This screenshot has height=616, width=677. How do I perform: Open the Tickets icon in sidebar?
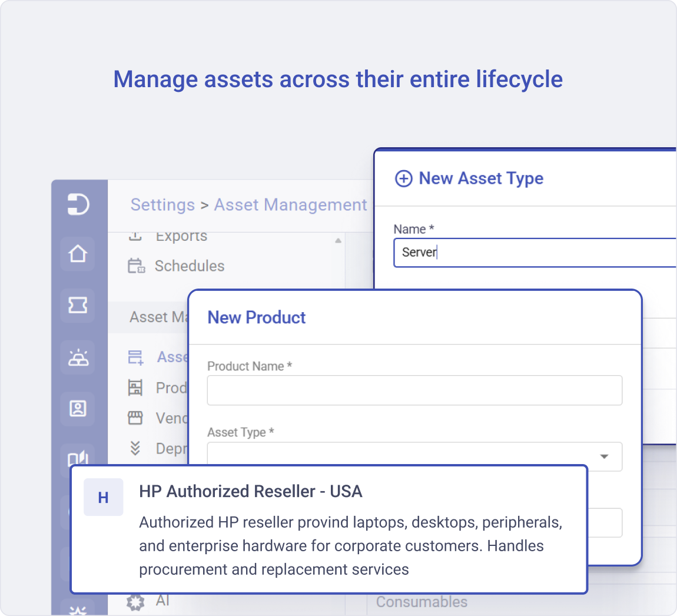(78, 306)
